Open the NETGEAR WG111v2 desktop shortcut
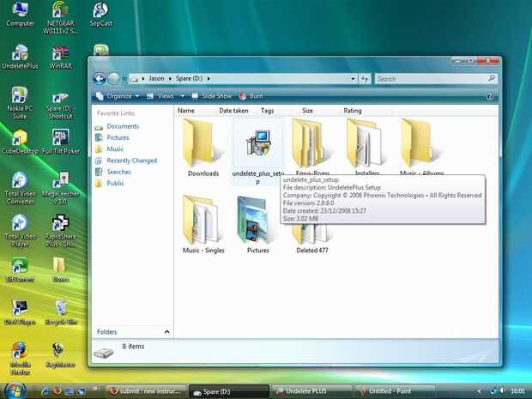The width and height of the screenshot is (532, 399). coord(60,18)
